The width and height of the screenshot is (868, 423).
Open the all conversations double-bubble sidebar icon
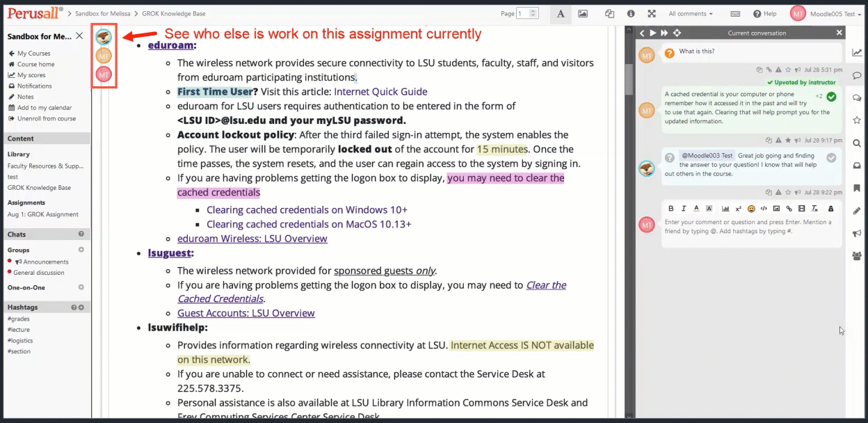tap(857, 98)
